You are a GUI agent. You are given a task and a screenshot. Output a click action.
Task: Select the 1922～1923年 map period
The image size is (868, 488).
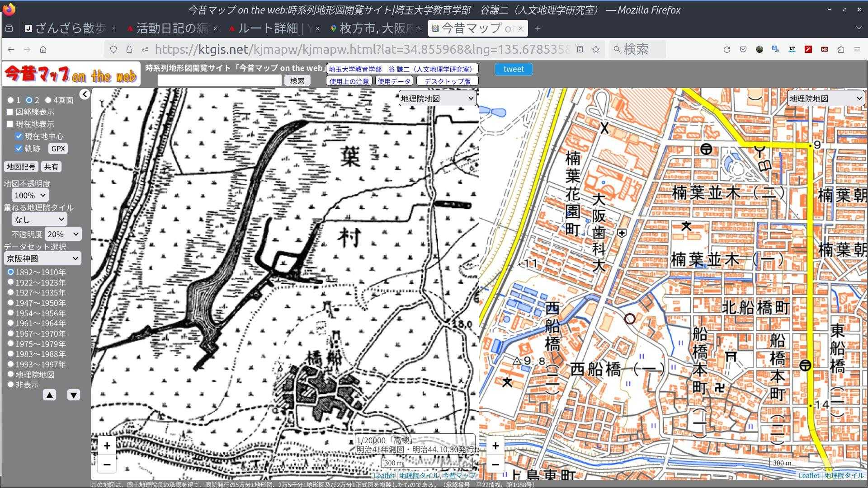coord(10,282)
